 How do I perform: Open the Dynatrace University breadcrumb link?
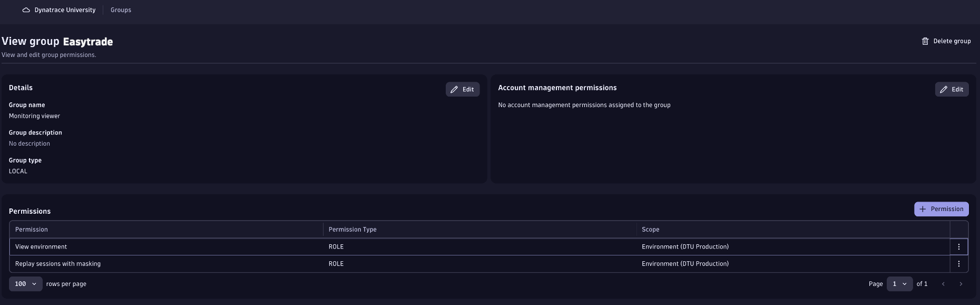tap(65, 10)
